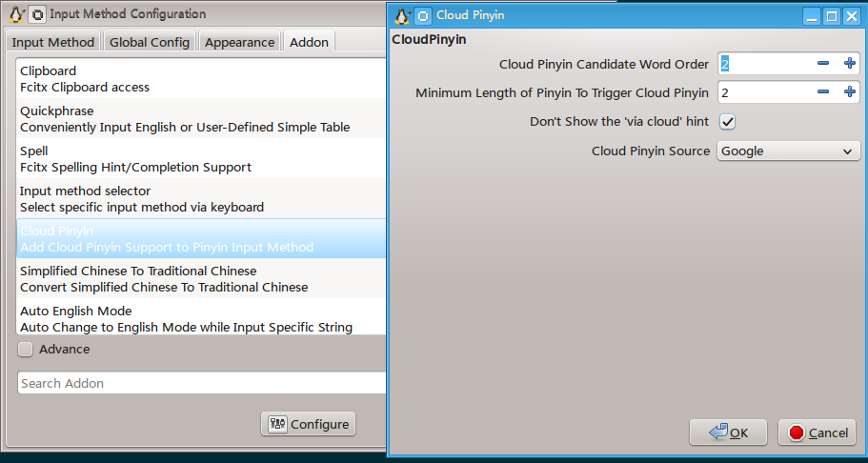This screenshot has height=463, width=868.
Task: Switch to the Input Method tab
Action: [53, 42]
